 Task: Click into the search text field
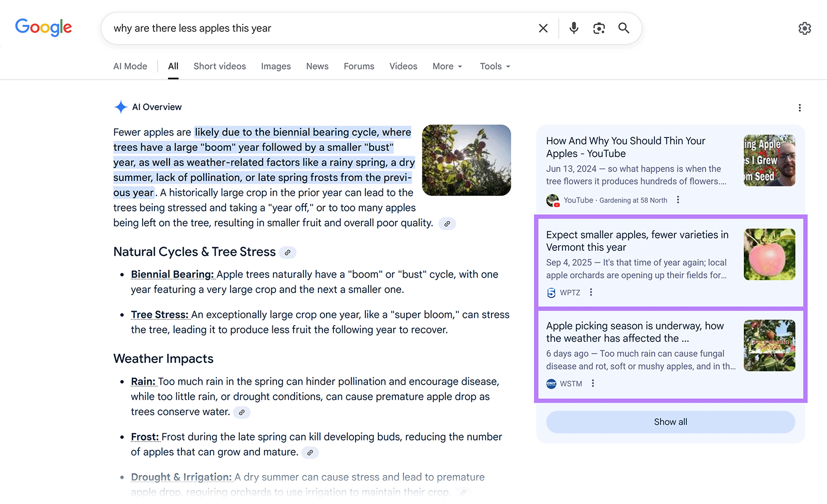click(x=320, y=28)
